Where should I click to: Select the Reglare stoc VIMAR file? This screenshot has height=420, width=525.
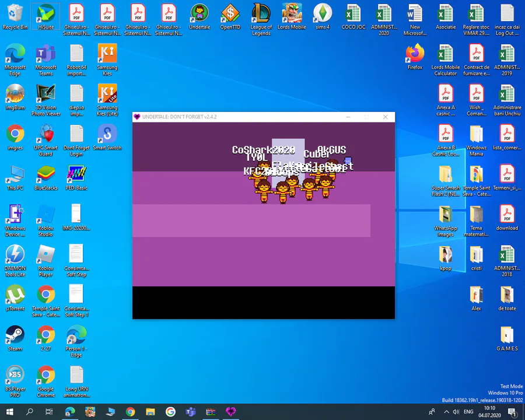[x=476, y=19]
